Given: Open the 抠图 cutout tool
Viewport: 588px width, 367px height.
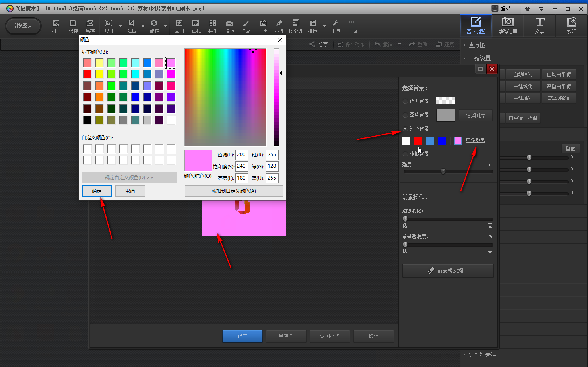Looking at the screenshot, I should (x=279, y=26).
